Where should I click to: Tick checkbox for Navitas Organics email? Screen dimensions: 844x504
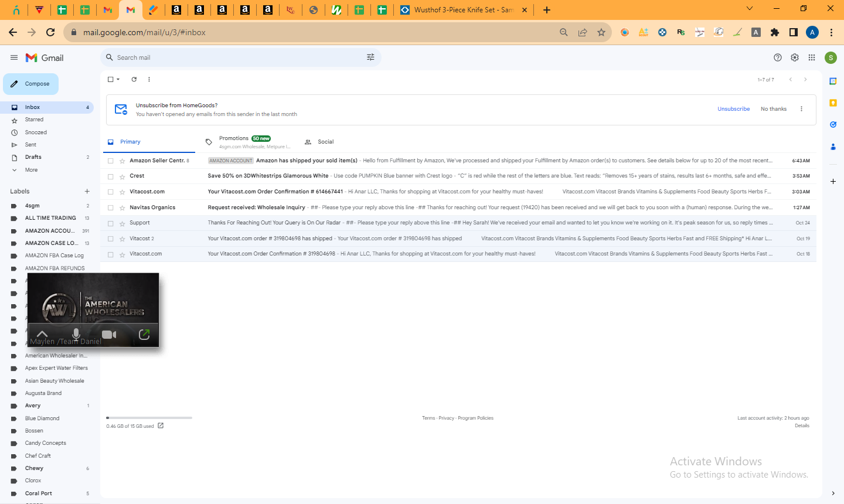110,207
